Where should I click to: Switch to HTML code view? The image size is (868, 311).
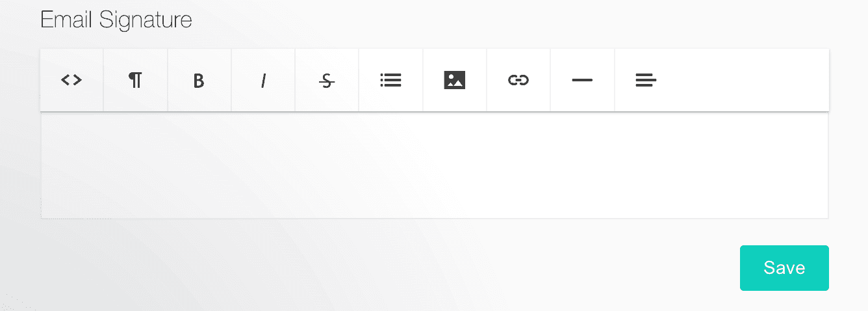[x=71, y=80]
